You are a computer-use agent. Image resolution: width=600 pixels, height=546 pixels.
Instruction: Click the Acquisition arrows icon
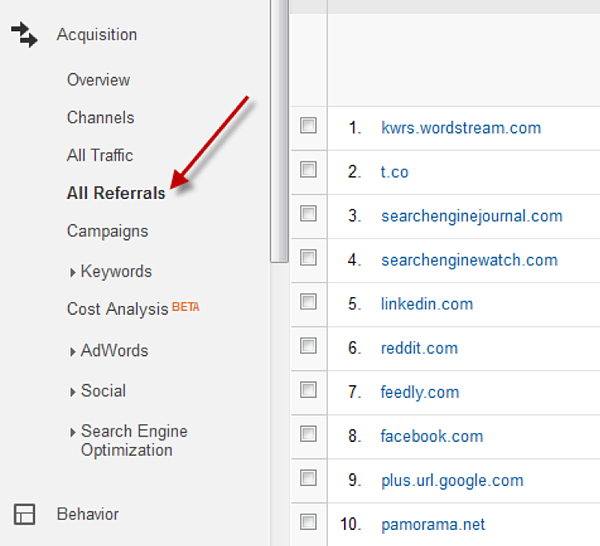(x=24, y=35)
